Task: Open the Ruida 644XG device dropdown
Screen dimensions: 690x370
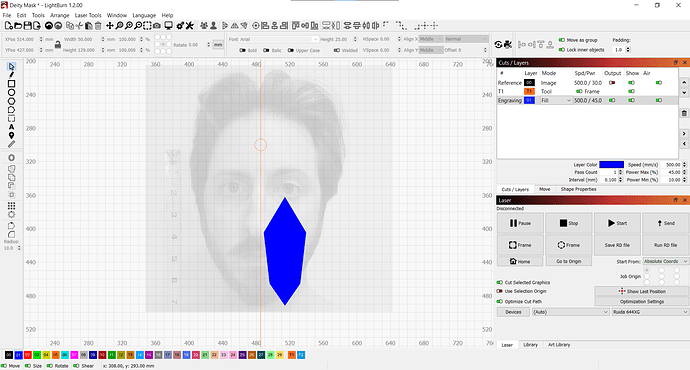Action: coord(650,312)
